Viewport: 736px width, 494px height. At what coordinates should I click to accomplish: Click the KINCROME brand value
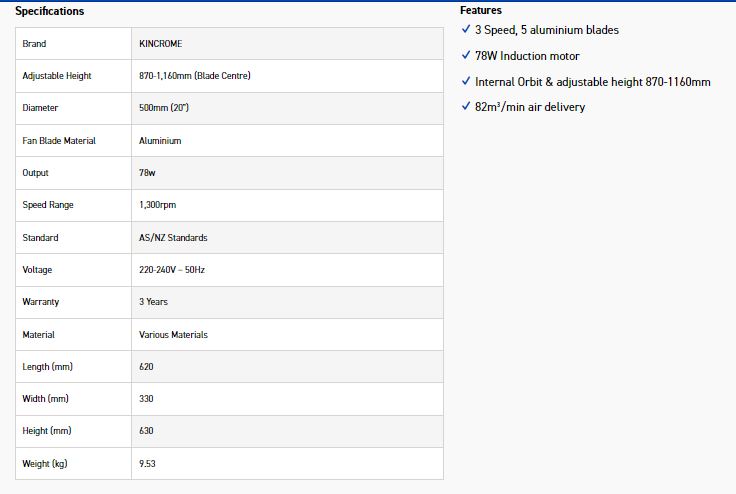tap(162, 44)
